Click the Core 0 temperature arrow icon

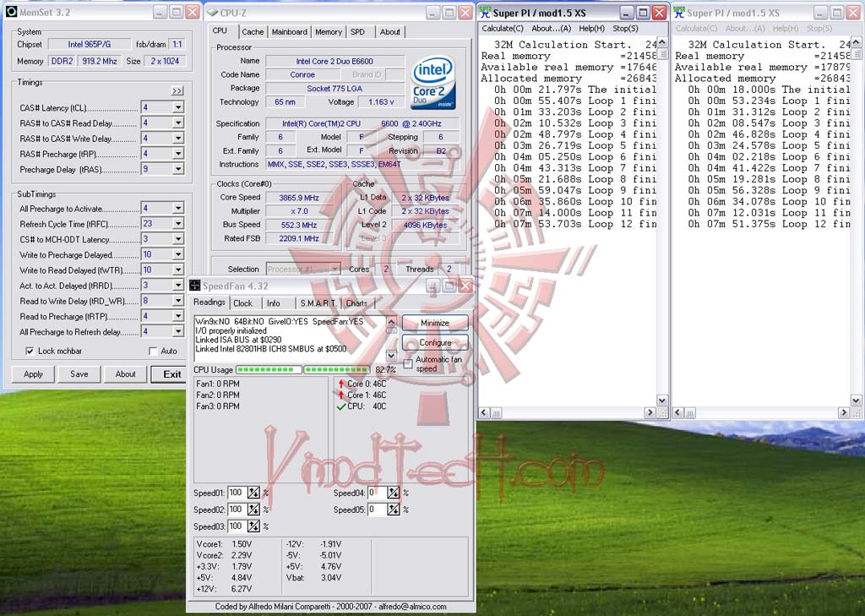tap(341, 384)
